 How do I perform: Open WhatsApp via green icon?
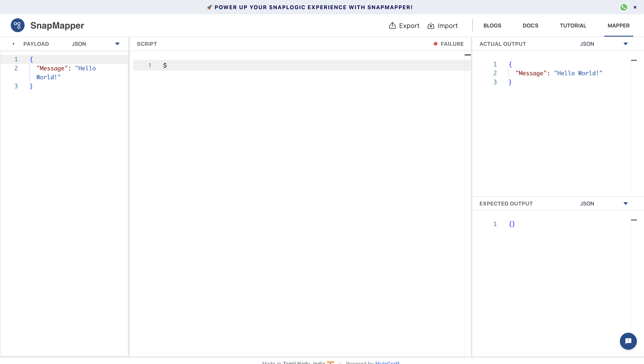(x=623, y=7)
